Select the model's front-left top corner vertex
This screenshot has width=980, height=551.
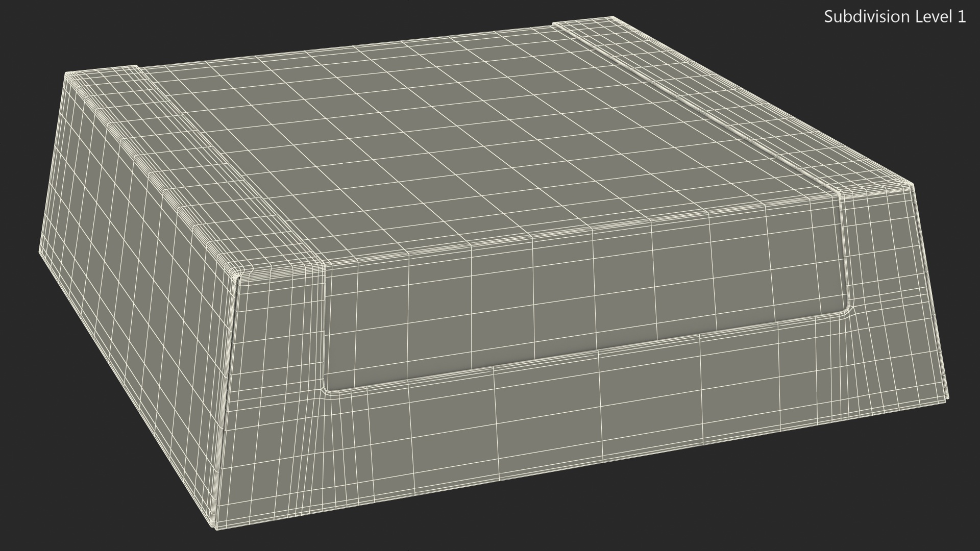point(238,277)
